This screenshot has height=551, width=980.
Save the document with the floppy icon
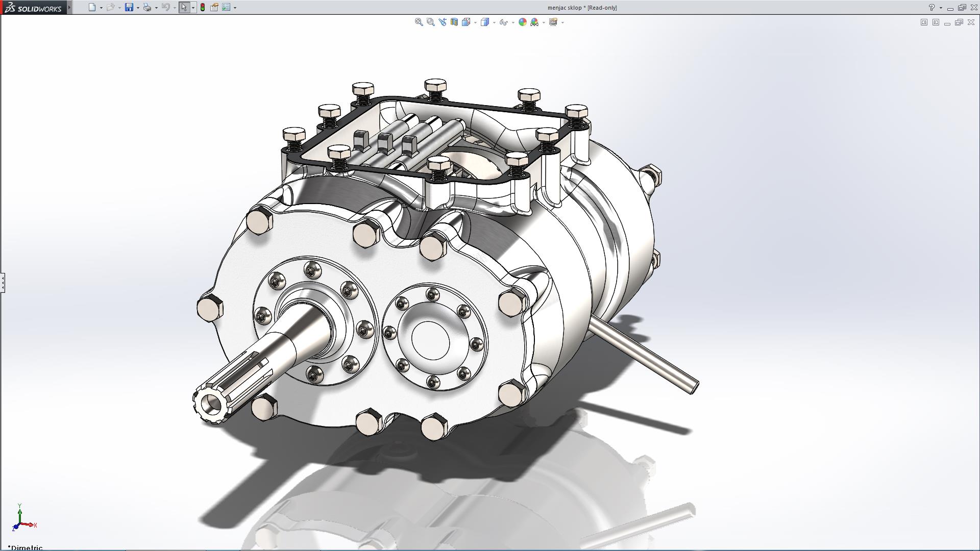[x=129, y=7]
